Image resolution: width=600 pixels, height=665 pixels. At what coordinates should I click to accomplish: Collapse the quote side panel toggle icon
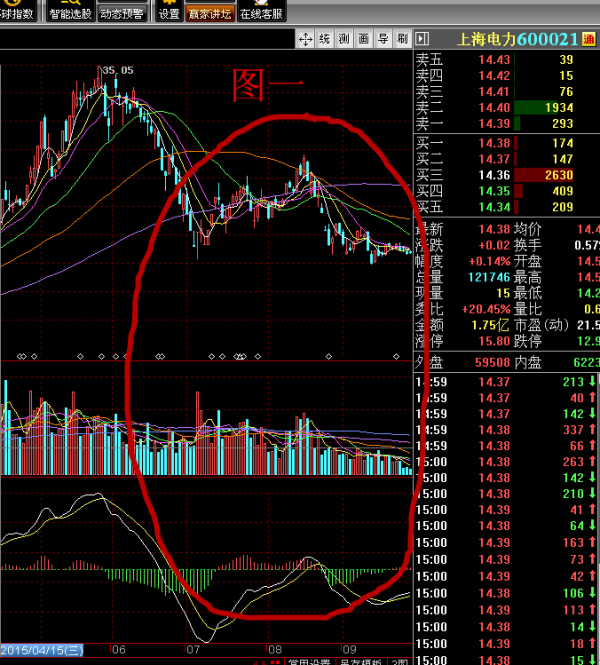[x=422, y=39]
